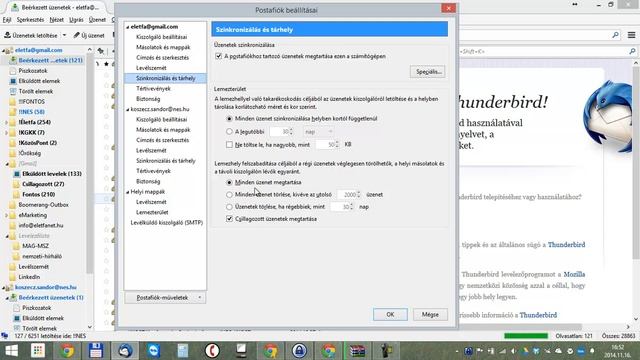Open the arrow next to Üzenetek letöltése
This screenshot has width=640, height=360.
tap(64, 36)
